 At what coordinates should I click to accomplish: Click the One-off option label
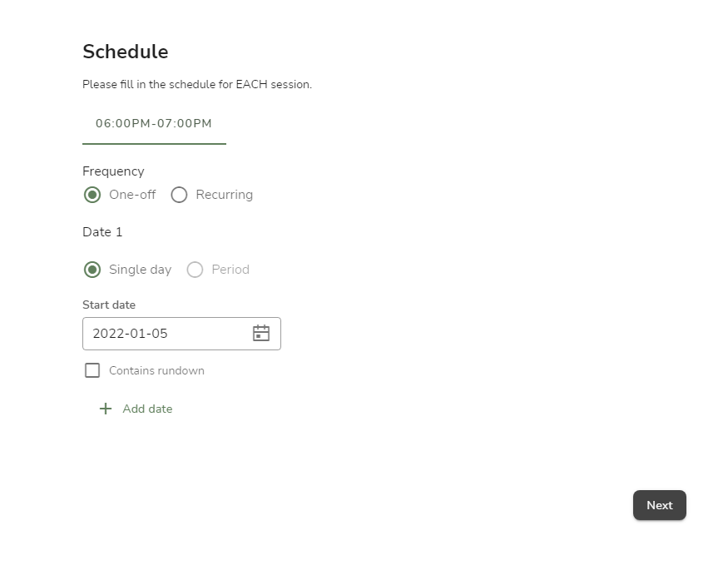[132, 195]
